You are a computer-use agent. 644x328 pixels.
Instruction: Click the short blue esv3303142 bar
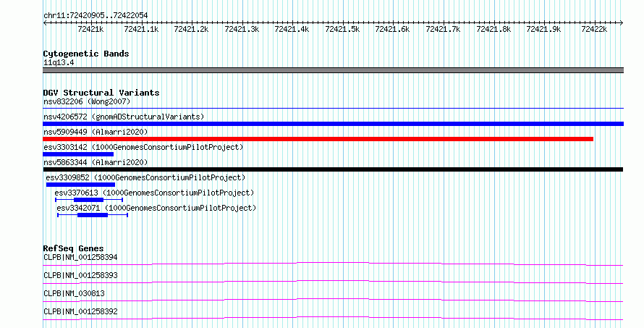78,154
